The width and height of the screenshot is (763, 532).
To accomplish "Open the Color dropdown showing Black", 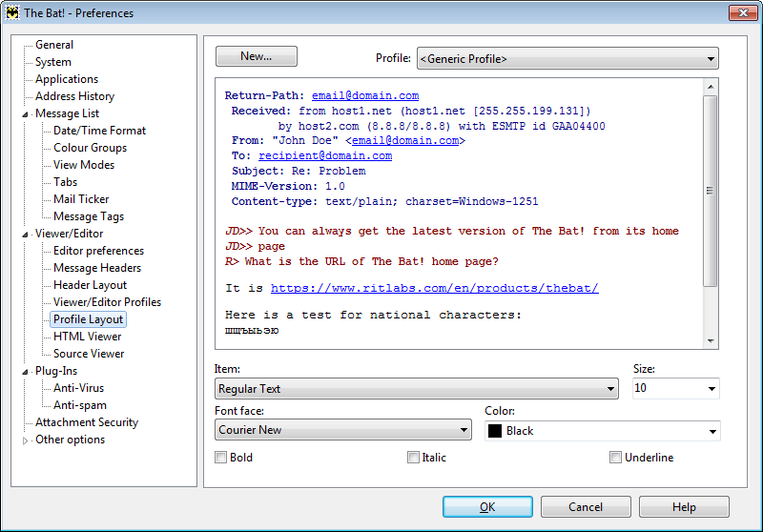I will [x=603, y=431].
